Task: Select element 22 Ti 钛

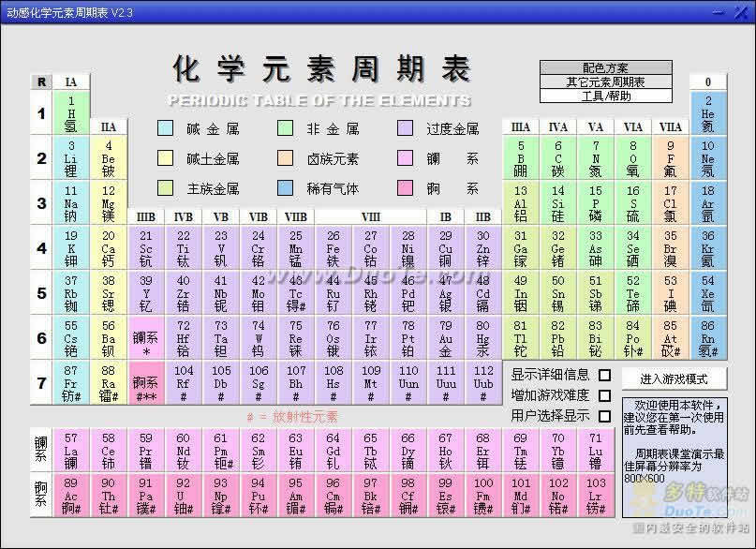Action: click(184, 247)
